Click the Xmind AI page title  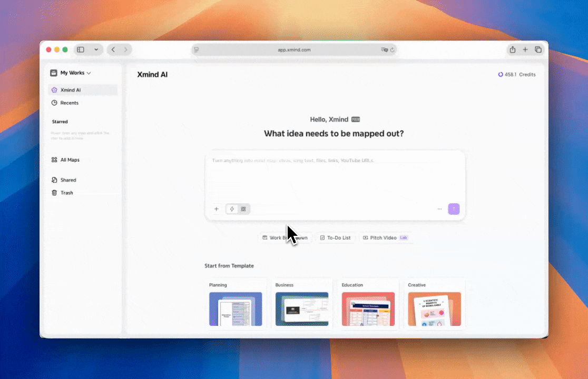[152, 75]
